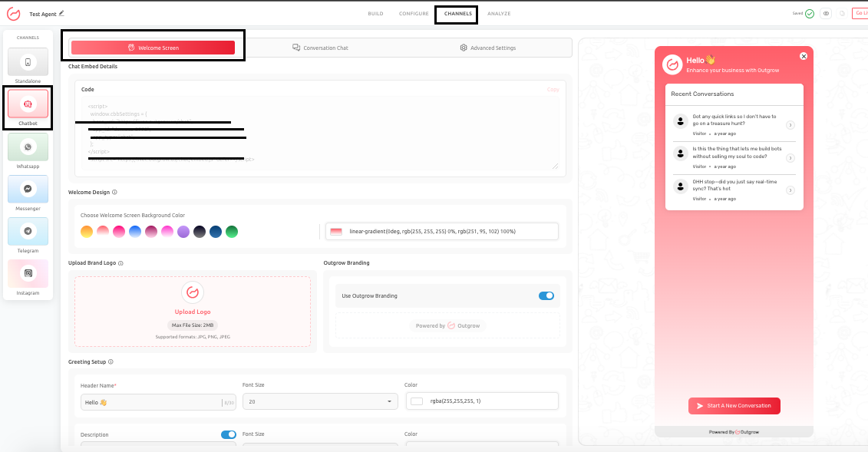Open the Advanced Settings tab
The height and width of the screenshot is (452, 868).
(x=487, y=48)
